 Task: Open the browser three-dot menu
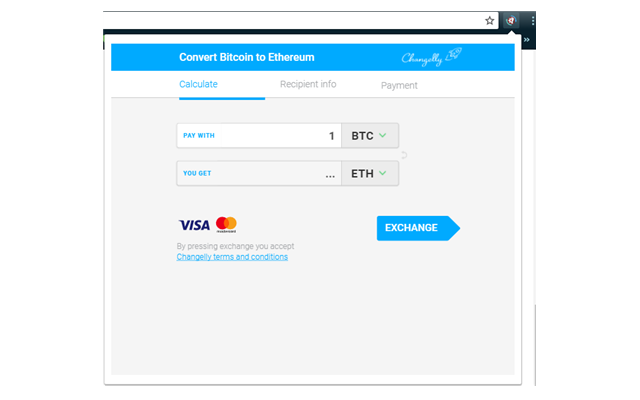(x=533, y=20)
